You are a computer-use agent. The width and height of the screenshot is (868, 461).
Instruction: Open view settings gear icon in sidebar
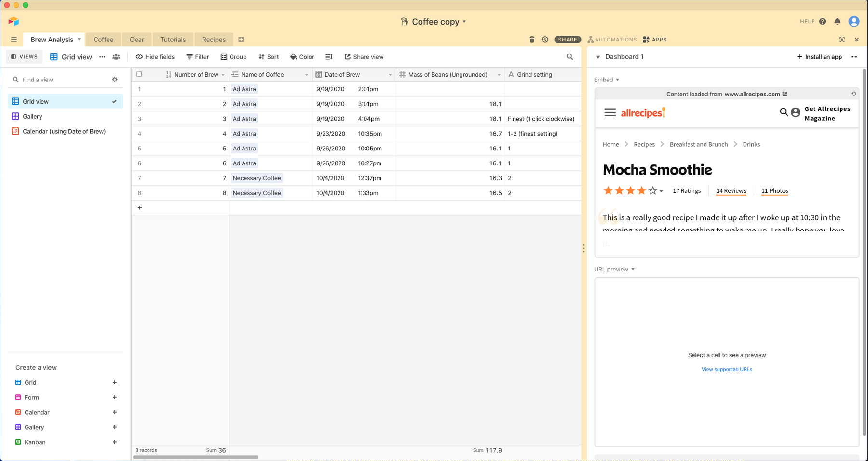point(115,80)
